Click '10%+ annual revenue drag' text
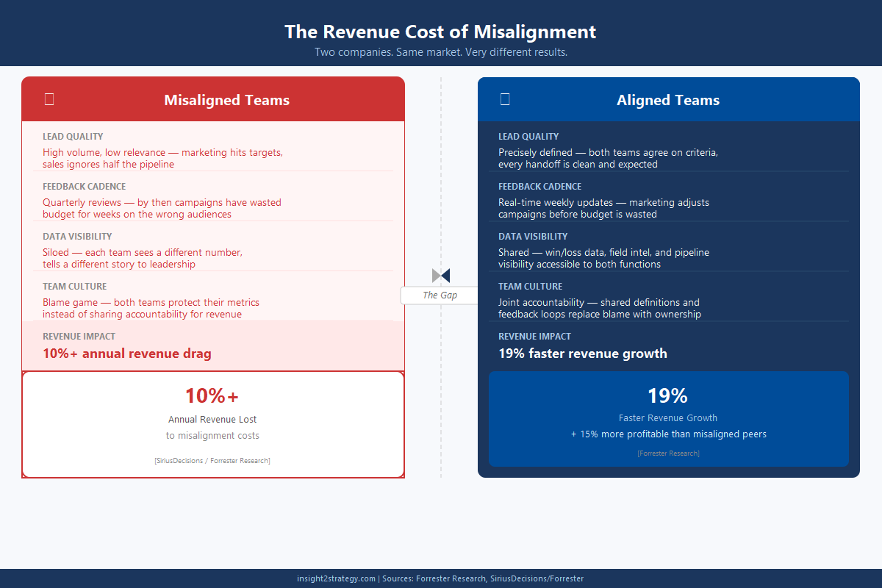Viewport: 882px width, 588px height. [127, 354]
